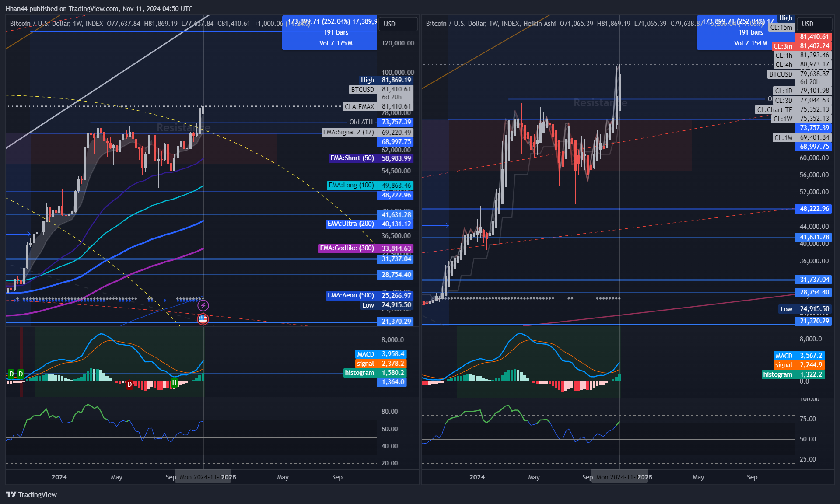Click the 'EMA:Signal 2 (12)' label
Viewport: 840px width, 504px height.
pyautogui.click(x=349, y=132)
